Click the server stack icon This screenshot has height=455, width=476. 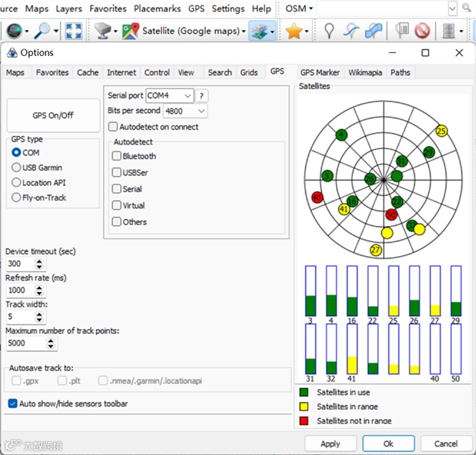tap(448, 31)
